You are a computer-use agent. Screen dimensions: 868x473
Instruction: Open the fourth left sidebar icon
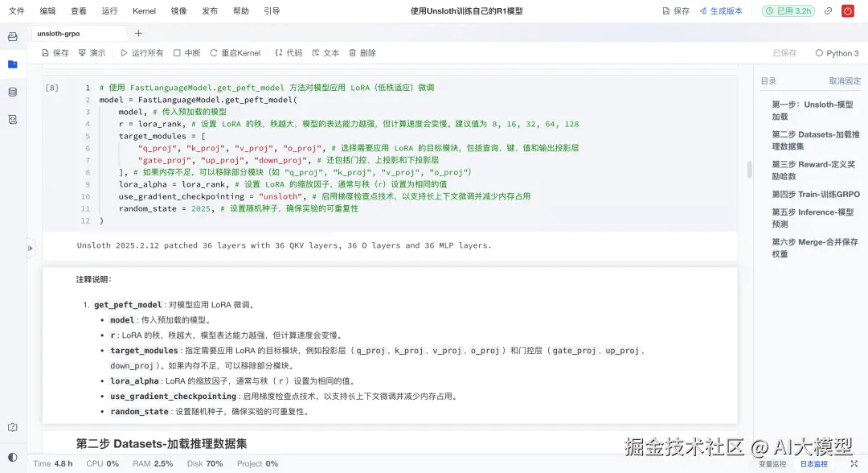click(13, 120)
